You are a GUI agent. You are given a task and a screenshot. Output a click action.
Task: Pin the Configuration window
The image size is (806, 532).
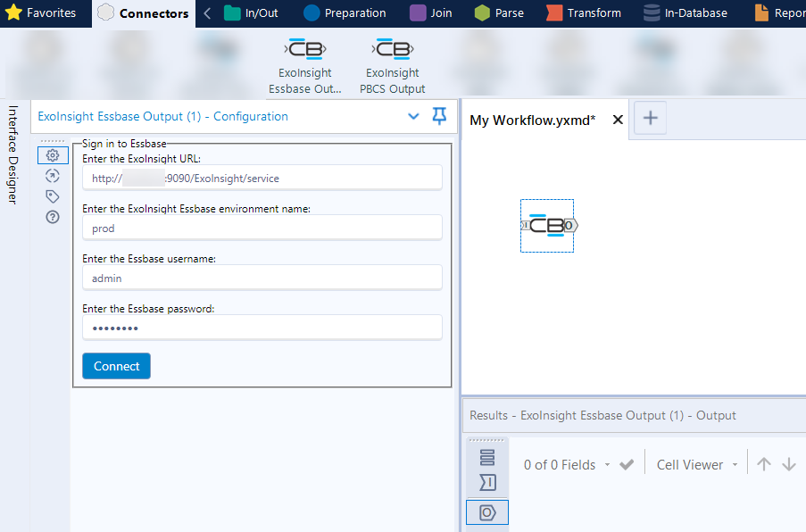[x=439, y=116]
